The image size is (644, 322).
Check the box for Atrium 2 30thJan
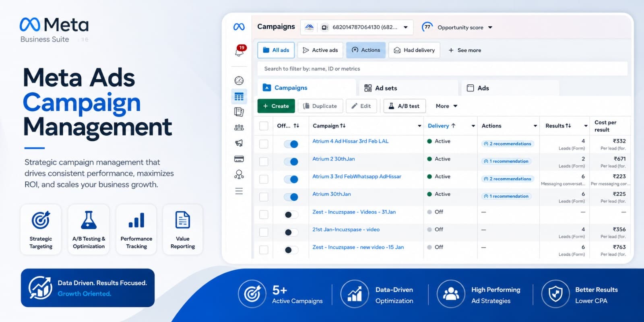(x=264, y=161)
